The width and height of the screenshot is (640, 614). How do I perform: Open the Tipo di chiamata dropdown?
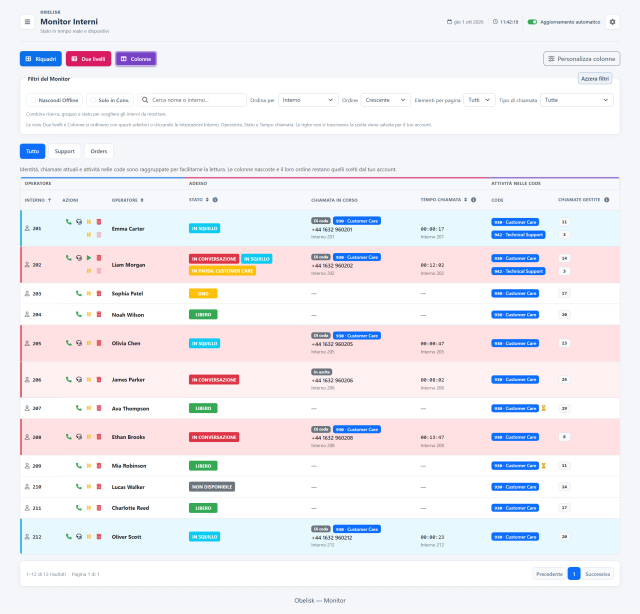tap(577, 100)
